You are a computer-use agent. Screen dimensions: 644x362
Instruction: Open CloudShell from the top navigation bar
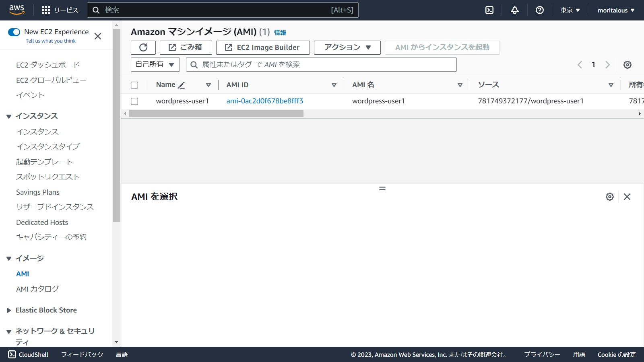pos(489,10)
